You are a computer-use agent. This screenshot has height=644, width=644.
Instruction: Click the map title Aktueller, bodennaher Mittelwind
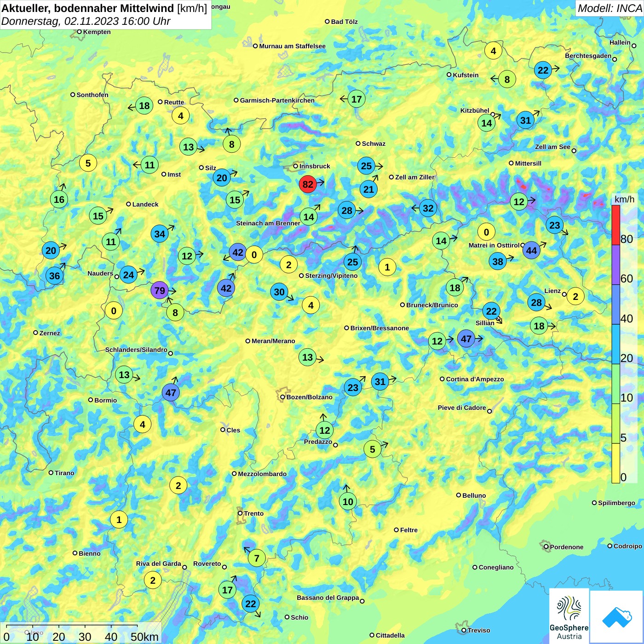[88, 8]
